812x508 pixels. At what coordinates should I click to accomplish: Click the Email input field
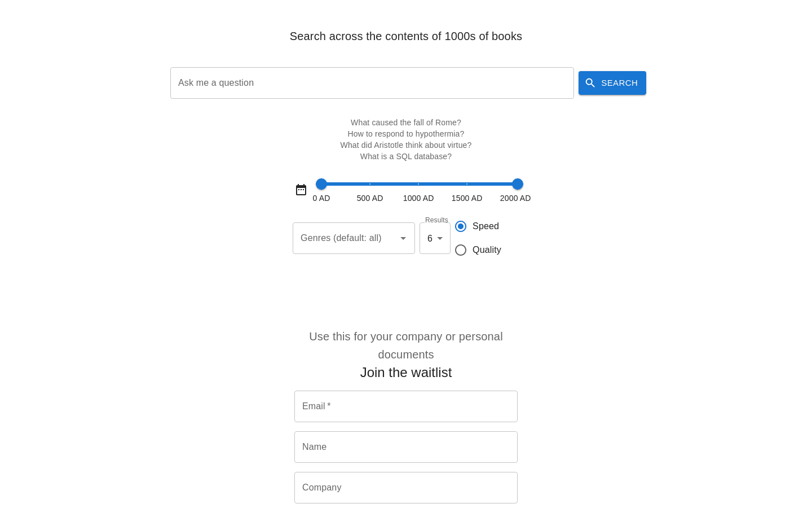point(405,406)
